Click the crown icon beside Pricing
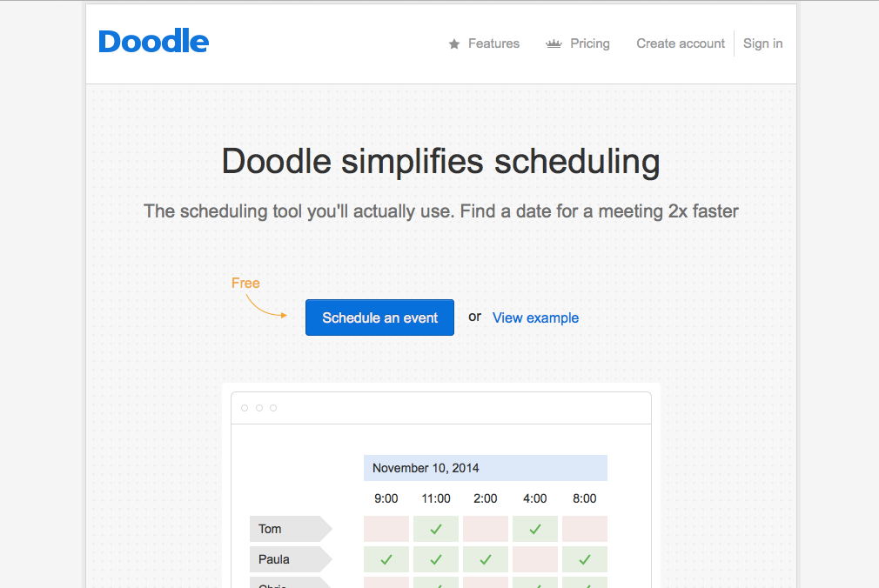The image size is (879, 588). (x=554, y=43)
